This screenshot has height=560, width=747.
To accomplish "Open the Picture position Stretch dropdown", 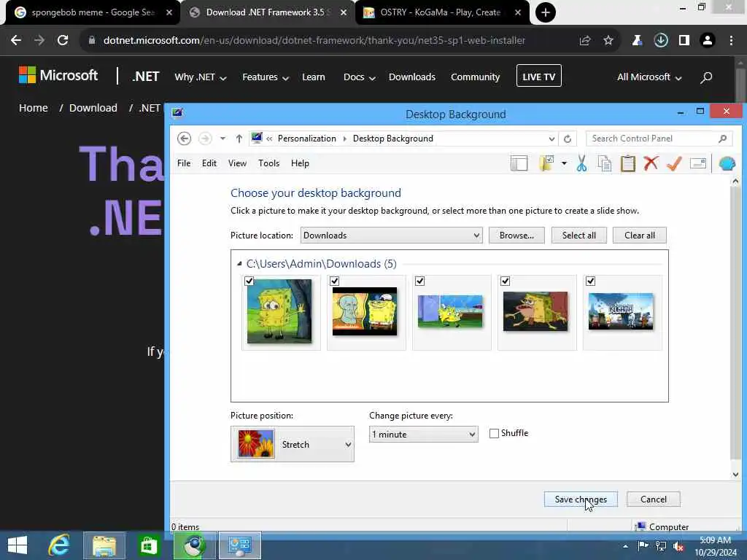I will pos(293,444).
